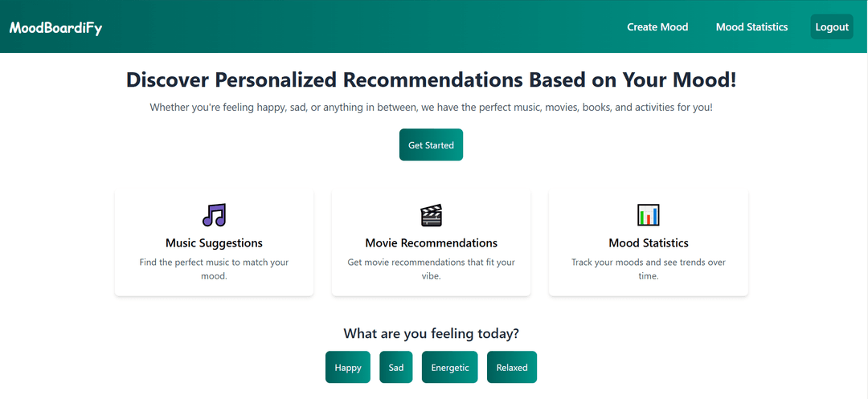Click the Music Suggestions card title
The width and height of the screenshot is (868, 399).
[215, 243]
